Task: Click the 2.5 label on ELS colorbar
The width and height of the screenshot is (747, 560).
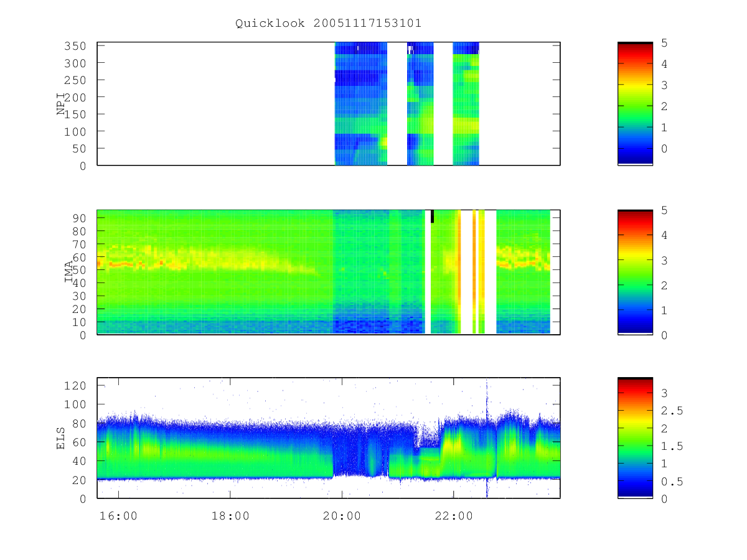Action: (x=670, y=411)
